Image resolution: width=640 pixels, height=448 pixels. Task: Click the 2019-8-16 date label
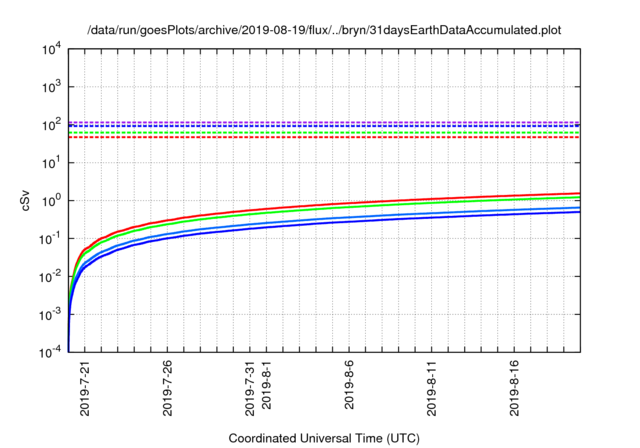514,388
